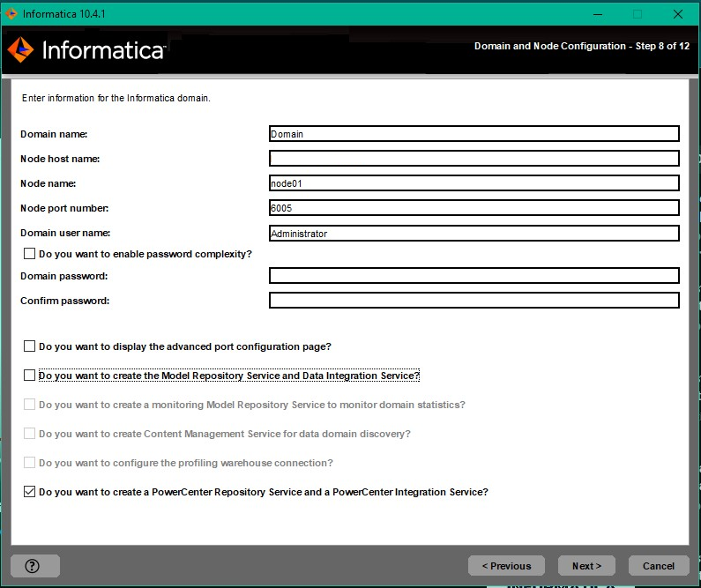Click the profiling warehouse connection checkbox

(x=29, y=463)
